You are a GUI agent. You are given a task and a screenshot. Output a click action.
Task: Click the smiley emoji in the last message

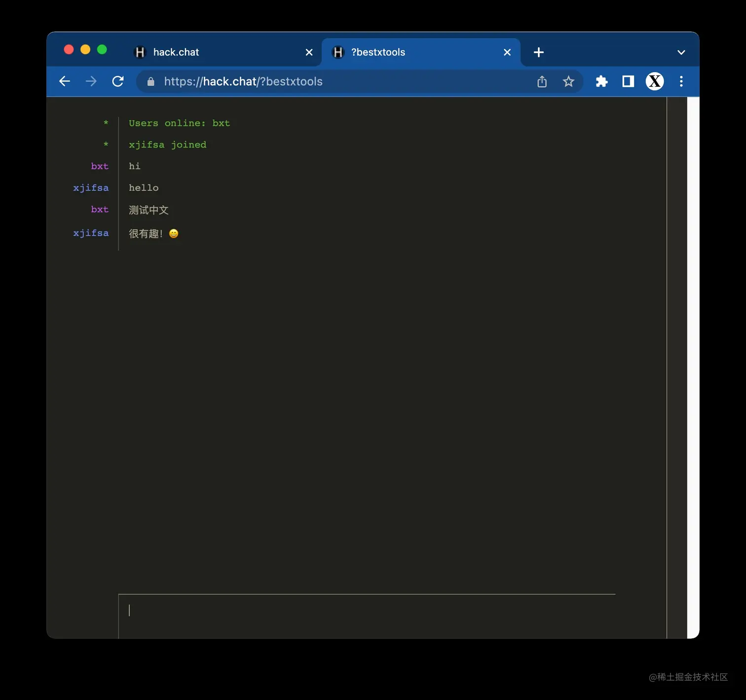(x=174, y=233)
